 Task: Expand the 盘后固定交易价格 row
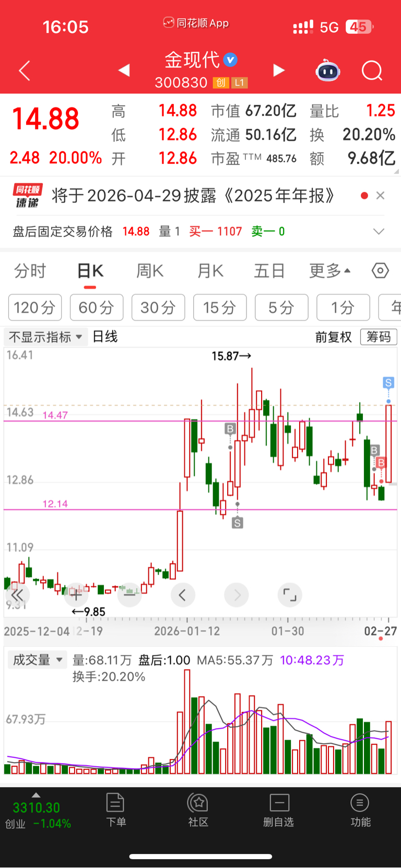coord(379,231)
